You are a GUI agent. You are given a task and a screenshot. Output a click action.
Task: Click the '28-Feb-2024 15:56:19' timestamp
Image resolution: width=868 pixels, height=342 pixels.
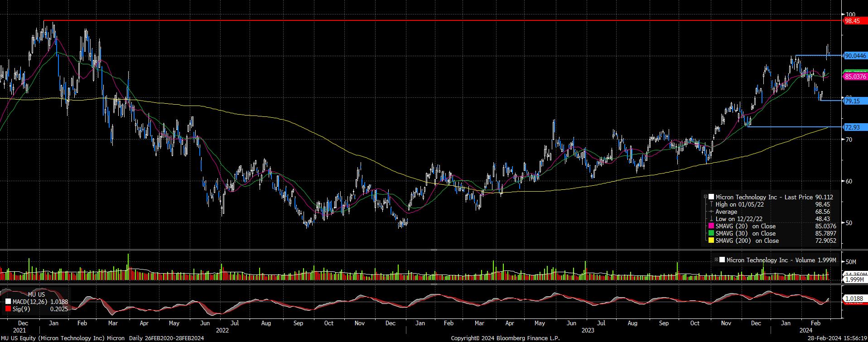pos(837,338)
